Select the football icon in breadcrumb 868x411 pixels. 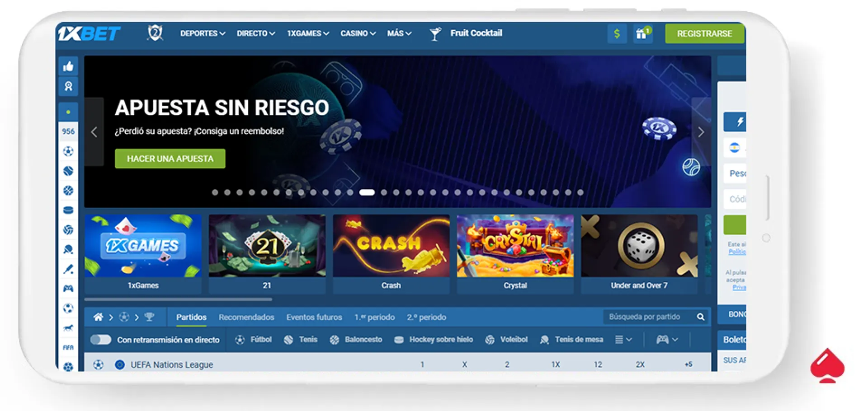point(124,317)
